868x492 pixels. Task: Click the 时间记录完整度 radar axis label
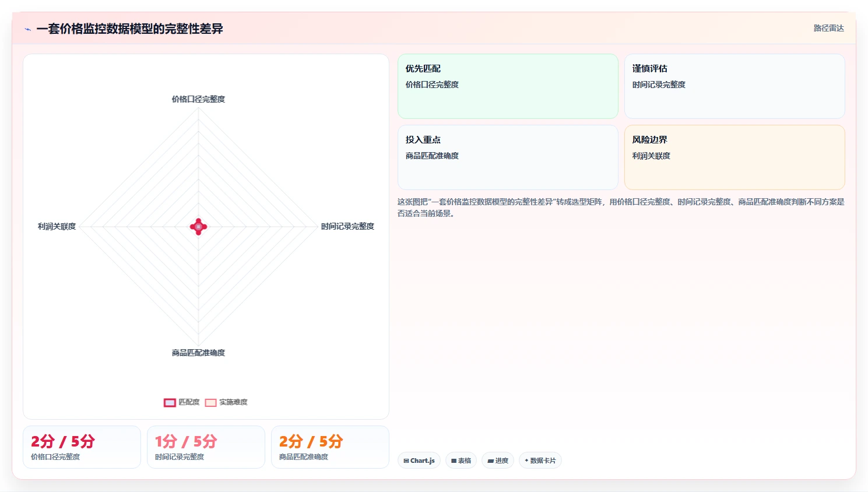point(347,226)
